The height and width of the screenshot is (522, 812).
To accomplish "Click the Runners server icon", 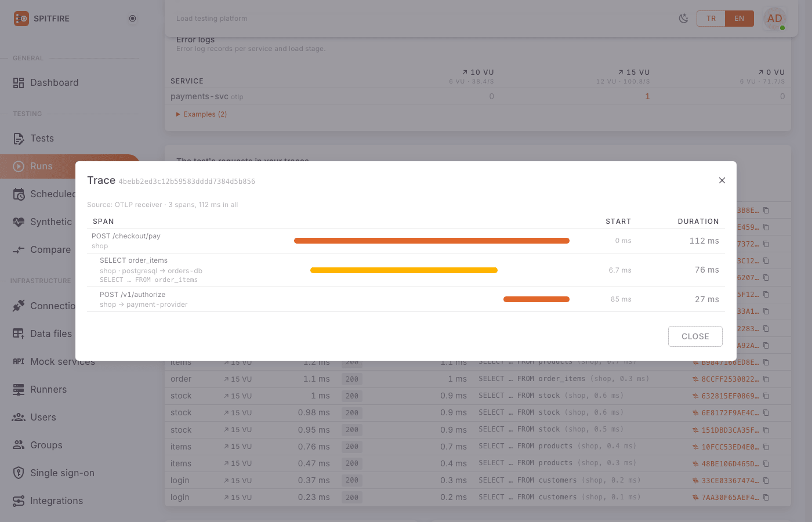I will (19, 389).
